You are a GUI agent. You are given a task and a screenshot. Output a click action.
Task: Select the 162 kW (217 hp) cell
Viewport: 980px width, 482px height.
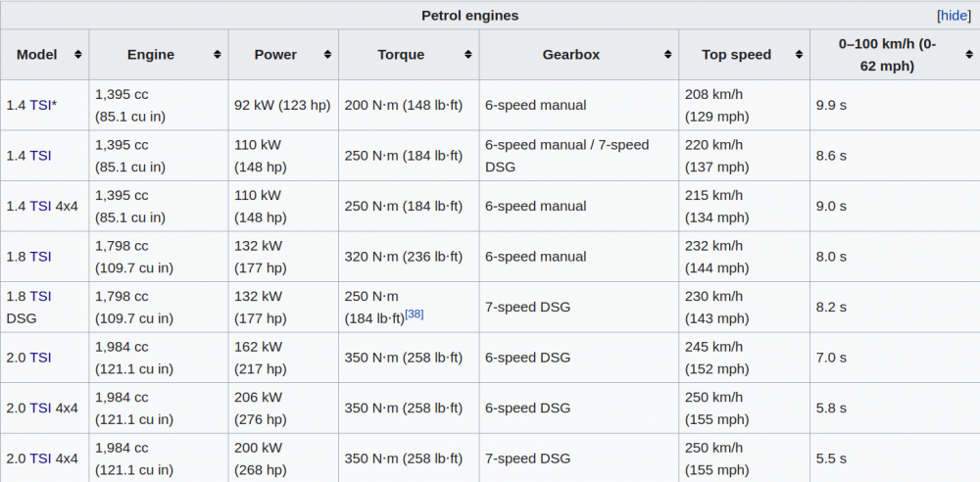coord(284,358)
